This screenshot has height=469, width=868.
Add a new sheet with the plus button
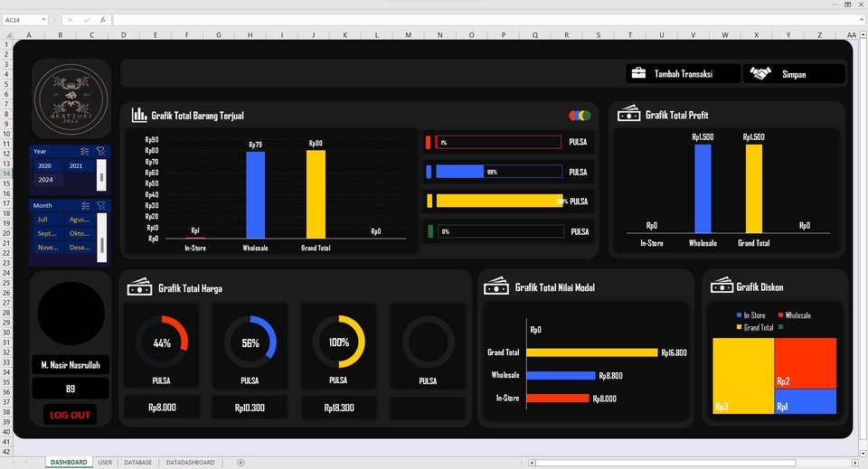[241, 463]
